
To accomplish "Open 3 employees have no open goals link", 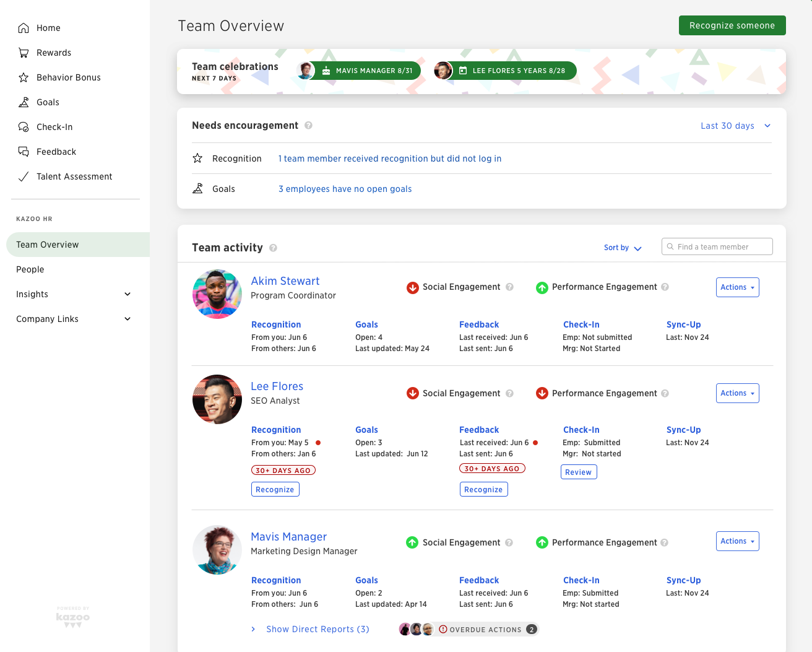I will point(345,189).
